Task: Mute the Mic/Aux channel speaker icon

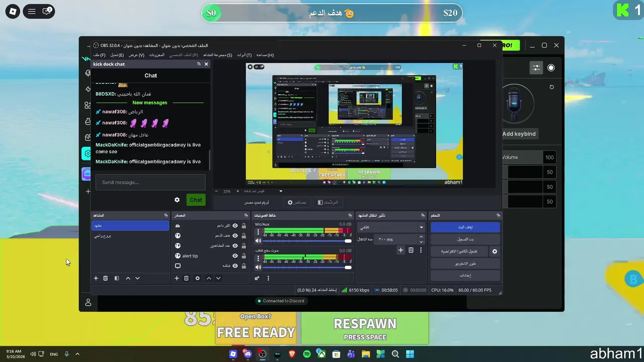Action: point(258,241)
